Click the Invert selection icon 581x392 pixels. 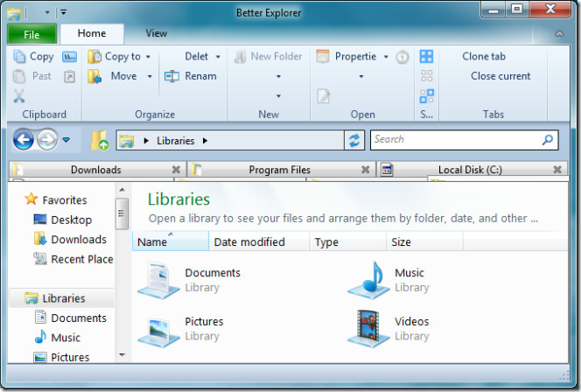(x=426, y=96)
